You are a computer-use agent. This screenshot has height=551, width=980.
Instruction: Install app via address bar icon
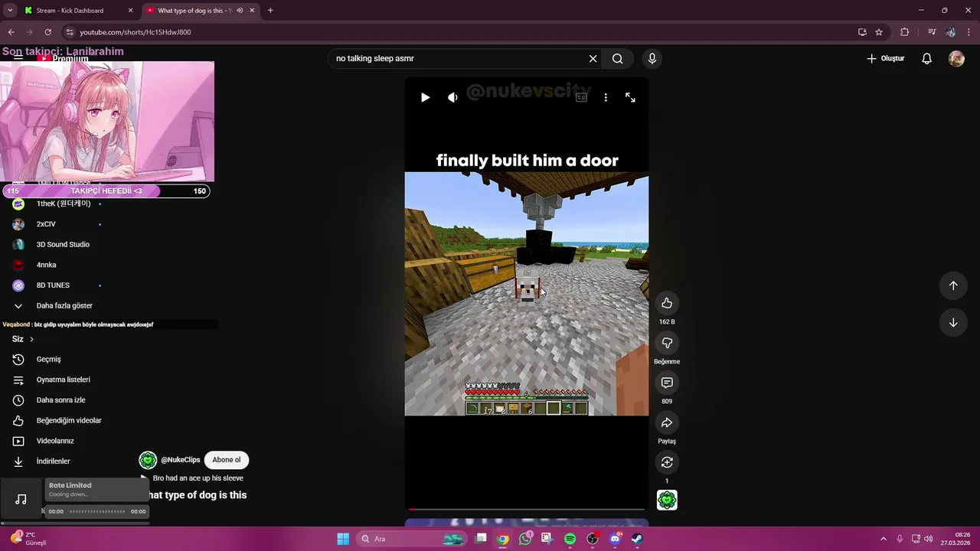(x=862, y=32)
